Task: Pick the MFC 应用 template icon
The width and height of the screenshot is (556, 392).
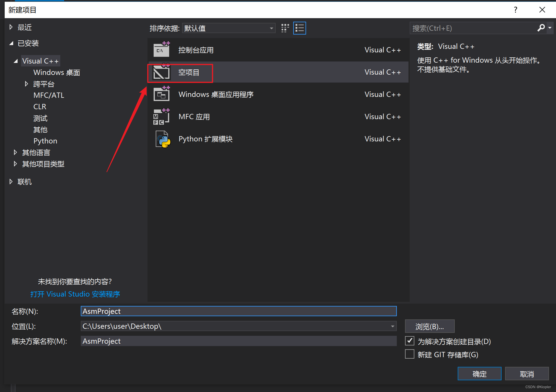Action: (162, 117)
